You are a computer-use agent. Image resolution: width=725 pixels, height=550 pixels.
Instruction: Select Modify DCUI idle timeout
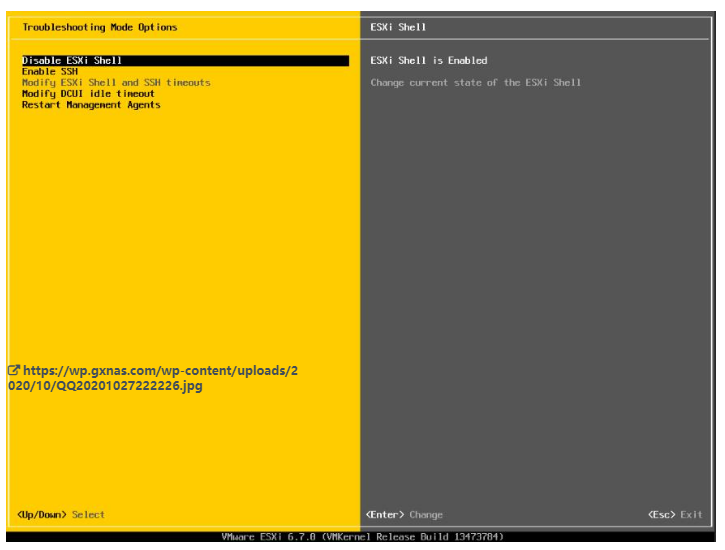click(88, 94)
